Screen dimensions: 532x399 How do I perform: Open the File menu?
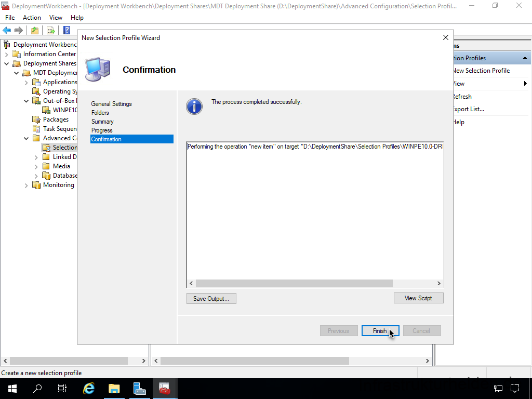tap(10, 18)
